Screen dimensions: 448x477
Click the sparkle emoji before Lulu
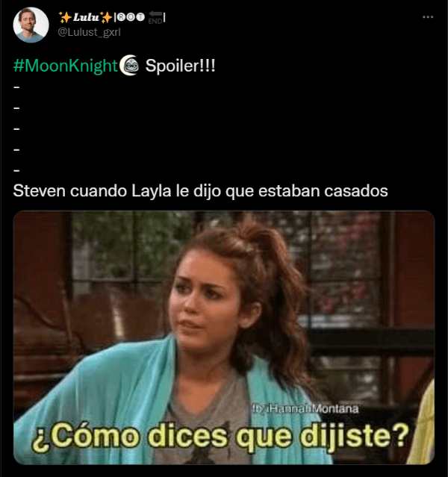click(x=64, y=18)
